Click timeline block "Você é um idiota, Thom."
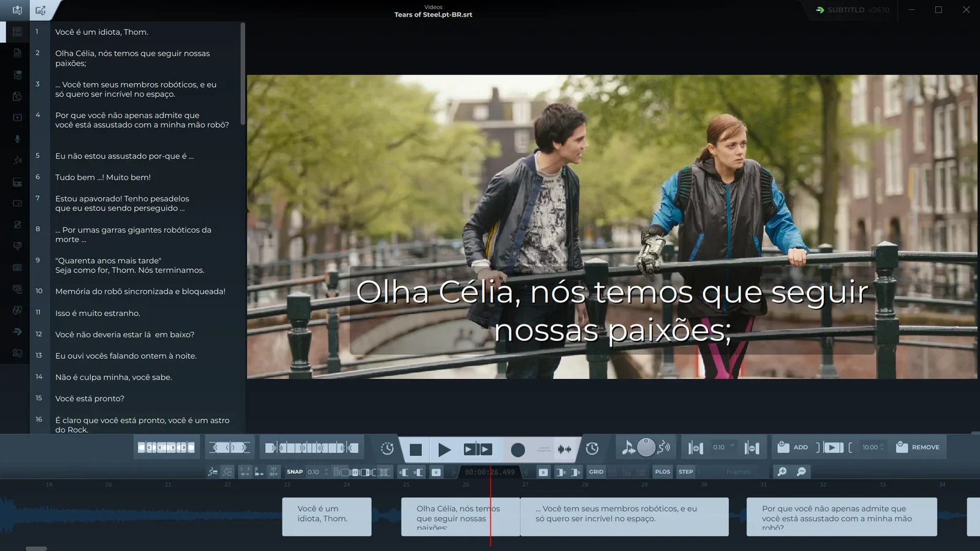This screenshot has height=551, width=980. tap(326, 517)
